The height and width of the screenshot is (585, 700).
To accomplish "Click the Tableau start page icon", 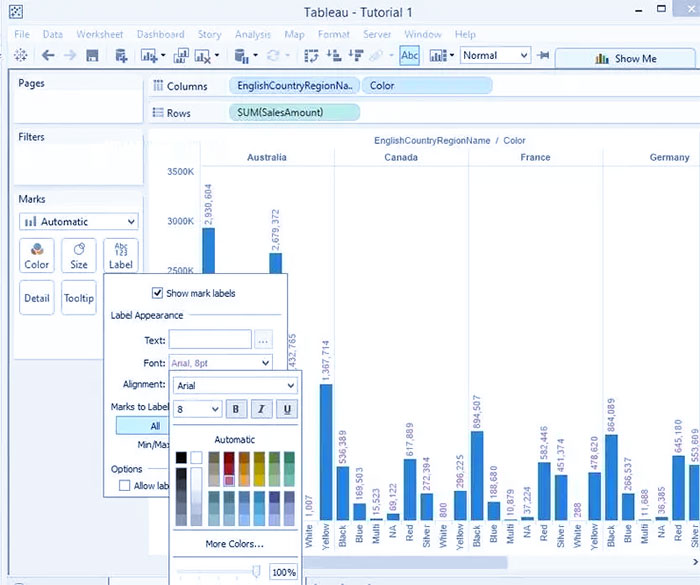I will 21,55.
